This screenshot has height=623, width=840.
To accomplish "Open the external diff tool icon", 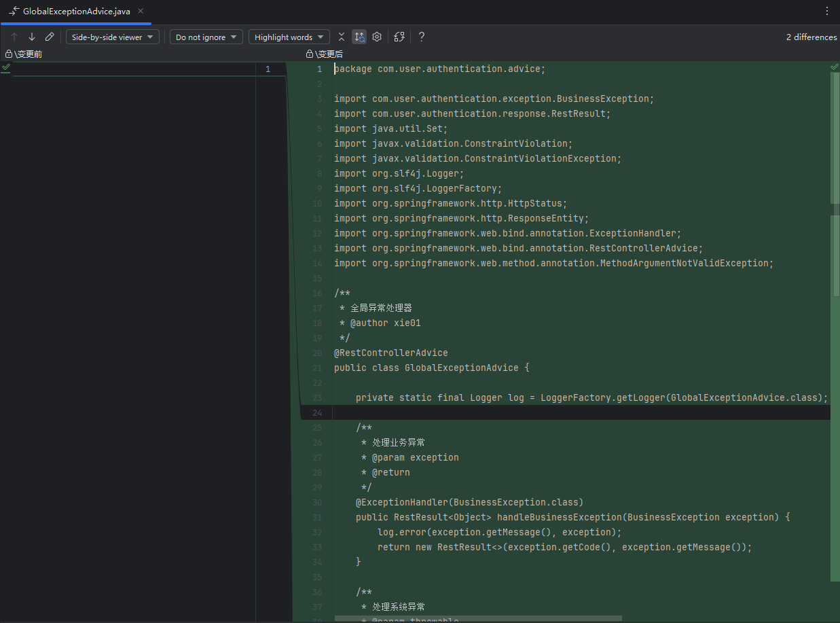I will [x=399, y=37].
